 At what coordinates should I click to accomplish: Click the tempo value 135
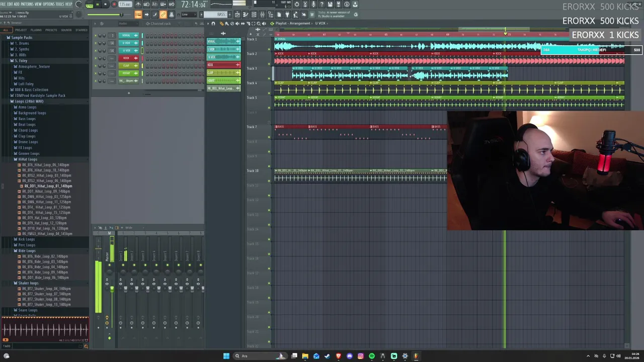pos(125,5)
